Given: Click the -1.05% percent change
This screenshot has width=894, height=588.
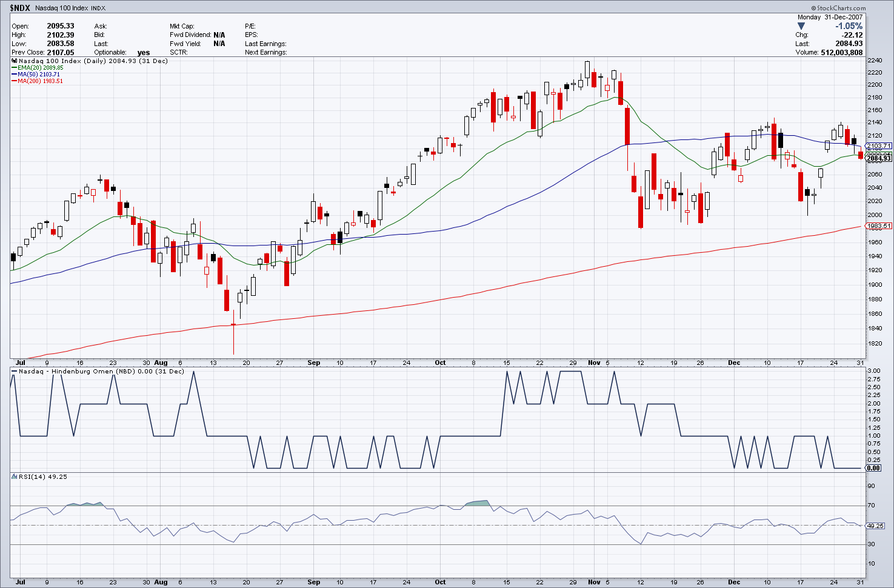Looking at the screenshot, I should [x=849, y=26].
